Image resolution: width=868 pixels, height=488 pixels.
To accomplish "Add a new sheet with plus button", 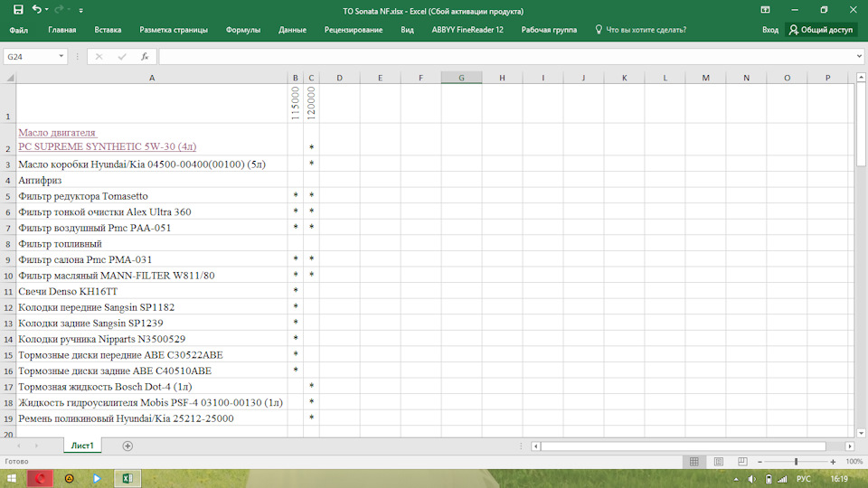I will (x=127, y=446).
